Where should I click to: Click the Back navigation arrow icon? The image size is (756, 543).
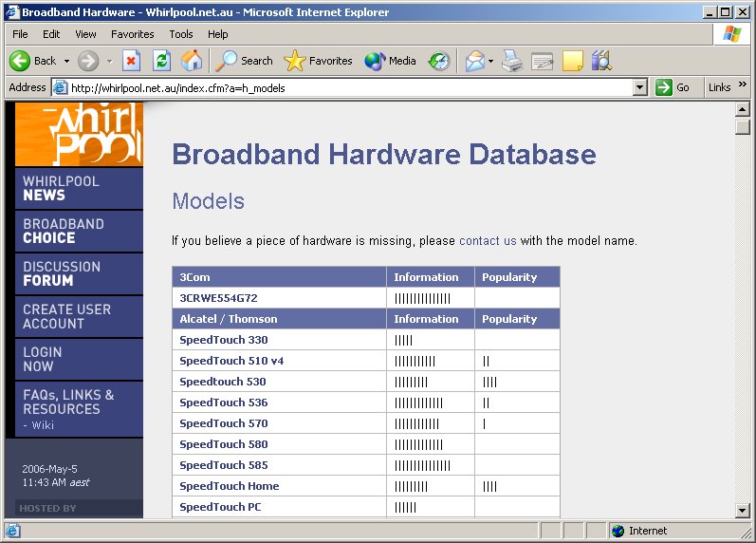click(21, 61)
